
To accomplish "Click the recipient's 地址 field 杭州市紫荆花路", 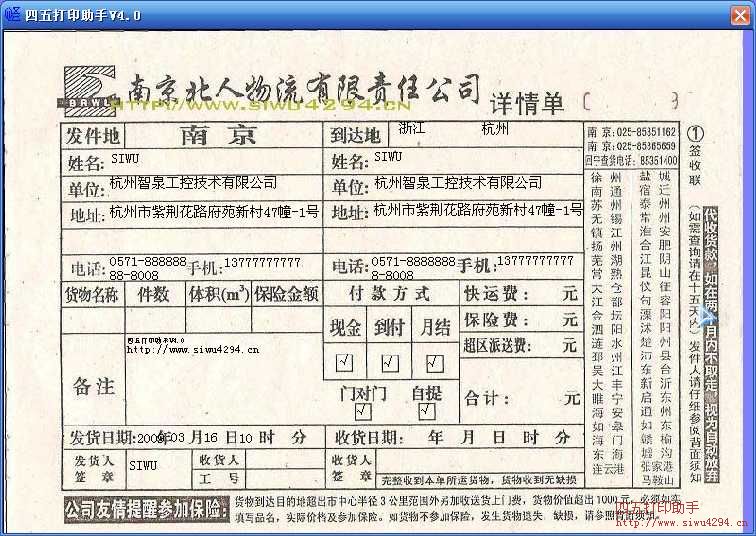I will point(477,210).
